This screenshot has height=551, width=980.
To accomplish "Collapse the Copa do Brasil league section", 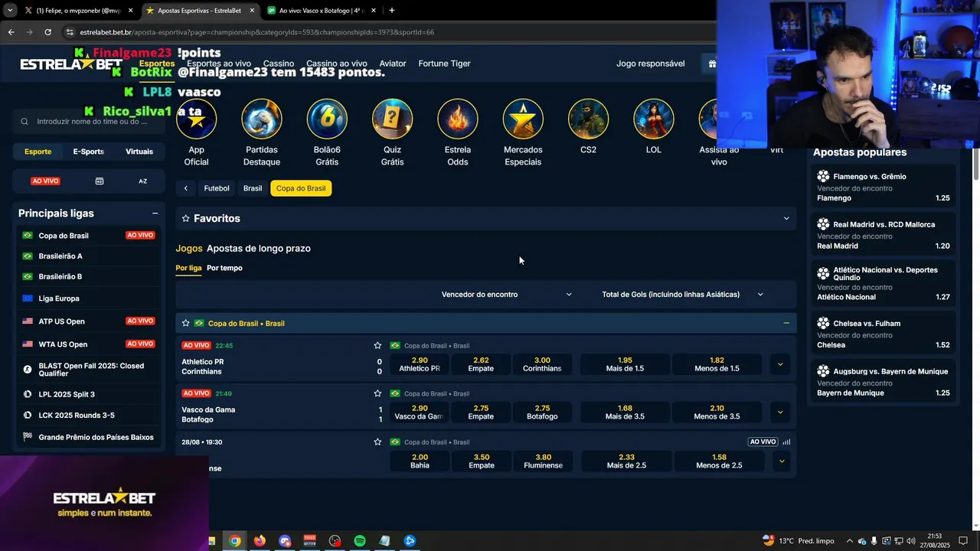I will click(x=786, y=323).
